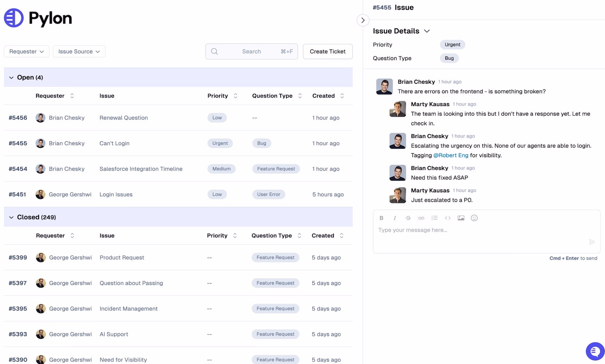This screenshot has height=364, width=605.
Task: Insert a bulleted list in editor
Action: coord(434,218)
